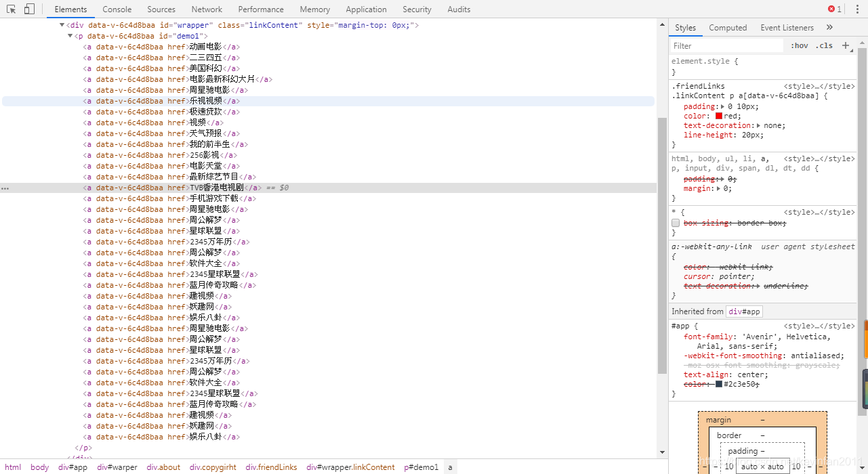Show more Styles pane tabs chevron

(x=829, y=28)
